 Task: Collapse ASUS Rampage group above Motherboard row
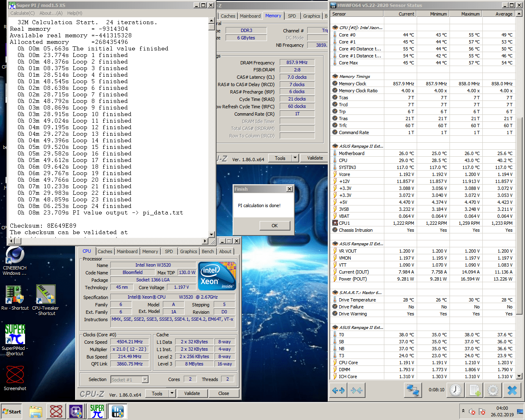click(335, 146)
